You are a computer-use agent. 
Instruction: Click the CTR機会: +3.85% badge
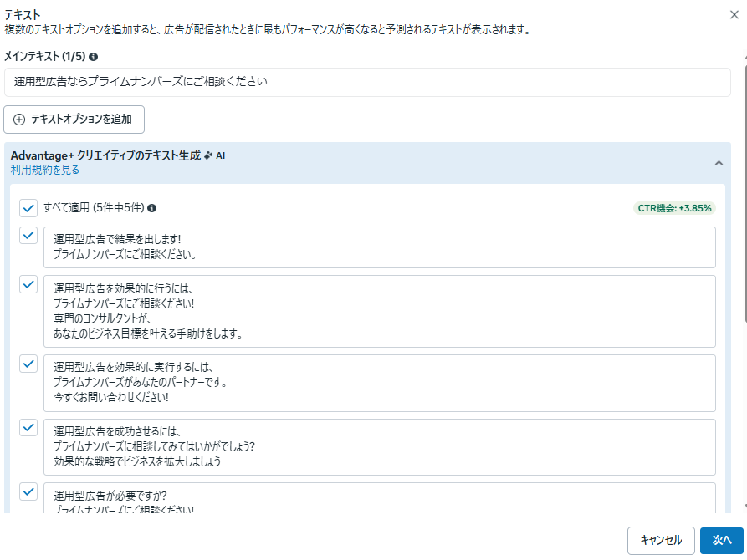(675, 208)
